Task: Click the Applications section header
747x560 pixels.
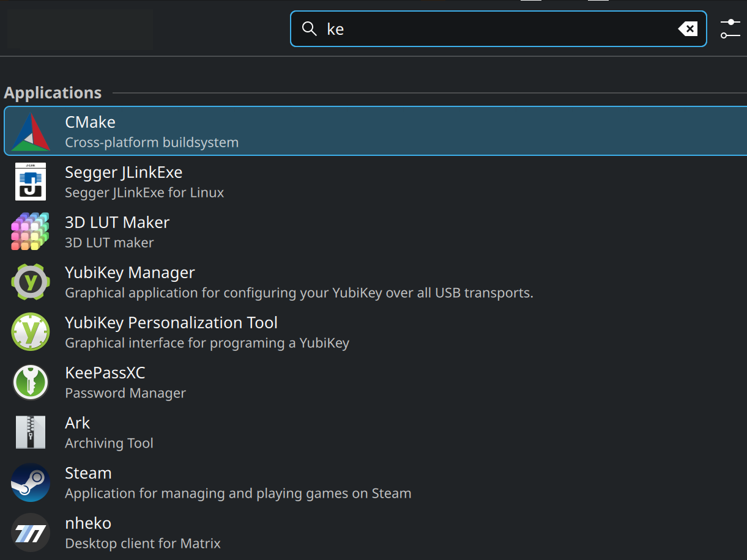Action: pyautogui.click(x=53, y=93)
